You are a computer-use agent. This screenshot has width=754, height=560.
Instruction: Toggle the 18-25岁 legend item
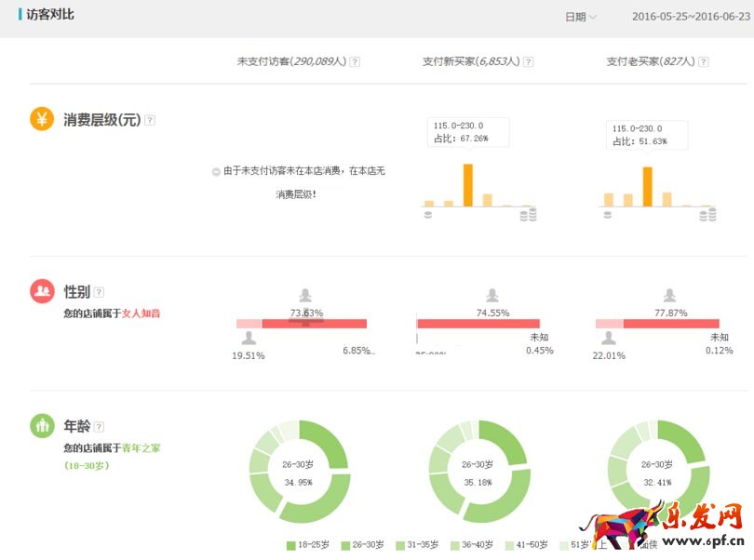(308, 545)
